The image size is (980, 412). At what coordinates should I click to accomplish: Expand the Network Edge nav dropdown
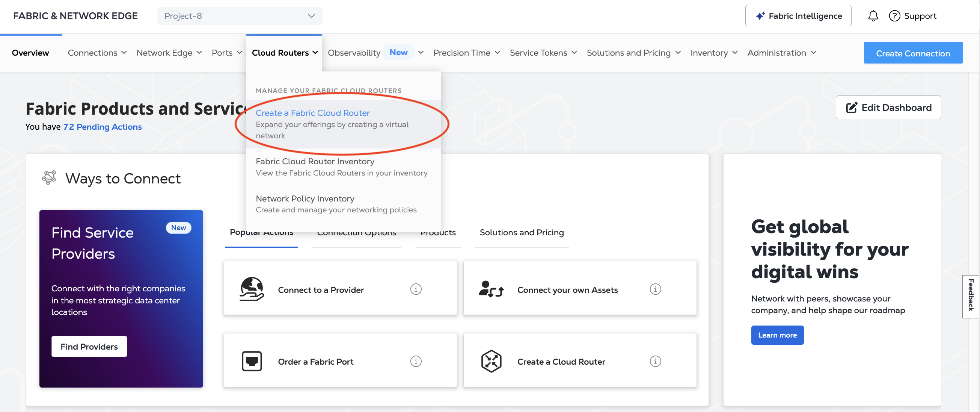pyautogui.click(x=169, y=53)
